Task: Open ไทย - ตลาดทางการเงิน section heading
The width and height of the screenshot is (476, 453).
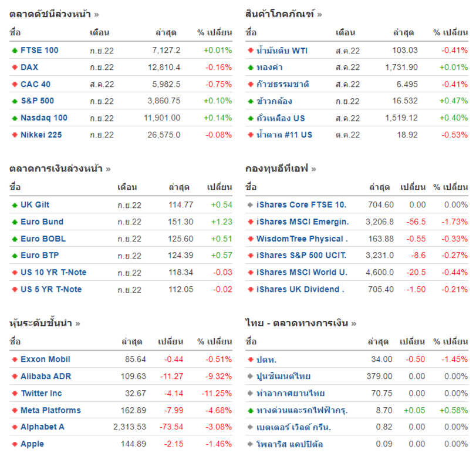Action: pos(296,323)
